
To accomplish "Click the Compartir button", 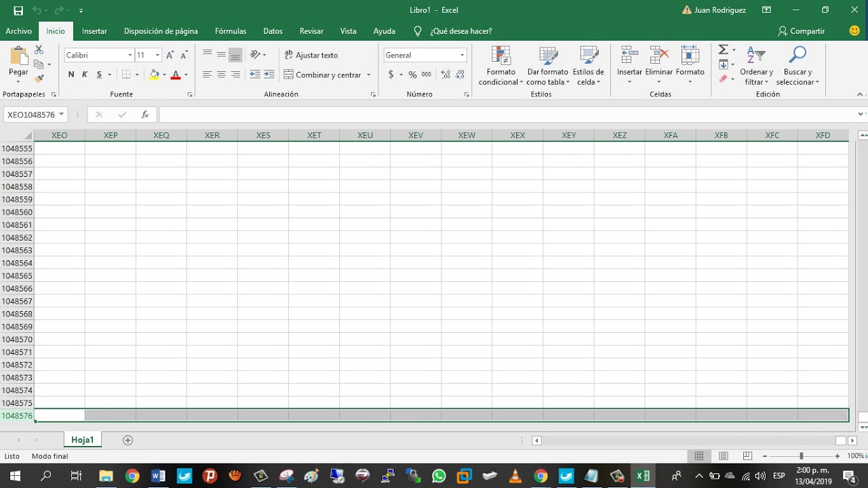I will 801,31.
